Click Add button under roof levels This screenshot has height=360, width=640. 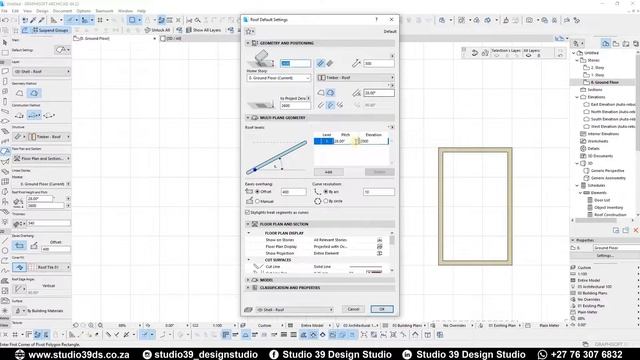coord(329,172)
